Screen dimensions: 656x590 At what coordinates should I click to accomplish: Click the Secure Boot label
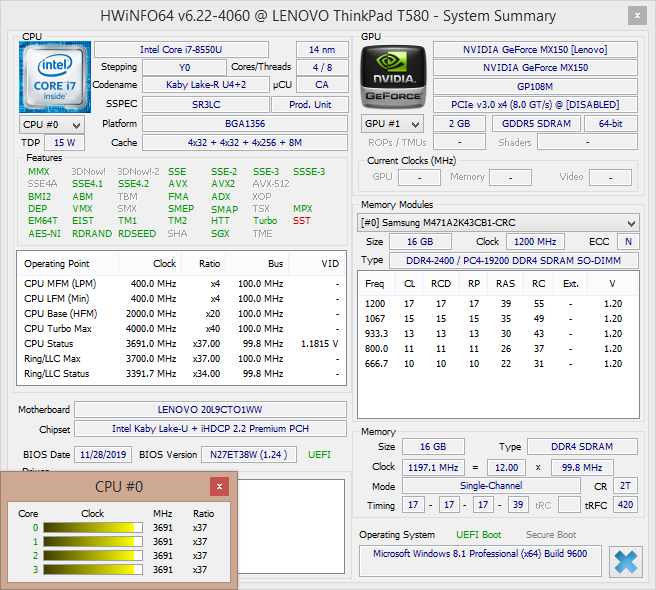coord(551,535)
